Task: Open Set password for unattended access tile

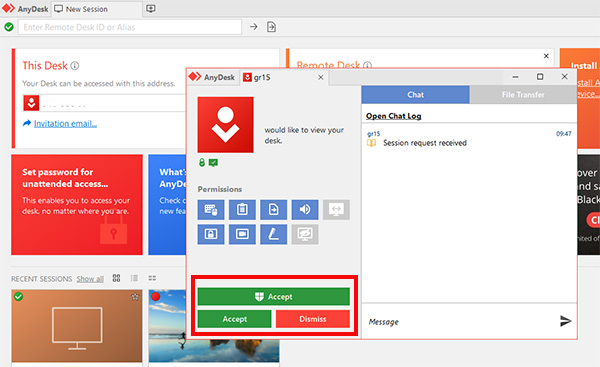Action: (x=77, y=205)
